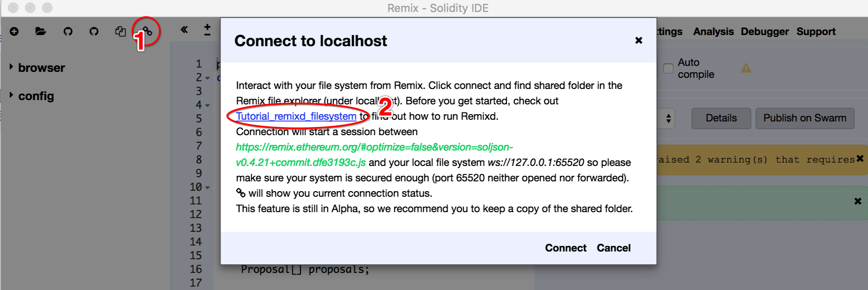
Task: Cancel the Connect to localhost dialog
Action: click(613, 248)
